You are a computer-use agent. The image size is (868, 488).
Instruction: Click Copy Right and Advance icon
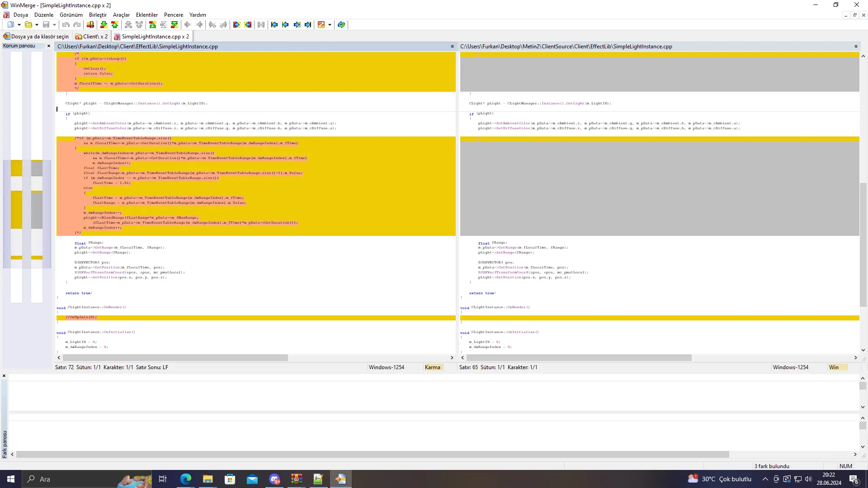coord(212,25)
